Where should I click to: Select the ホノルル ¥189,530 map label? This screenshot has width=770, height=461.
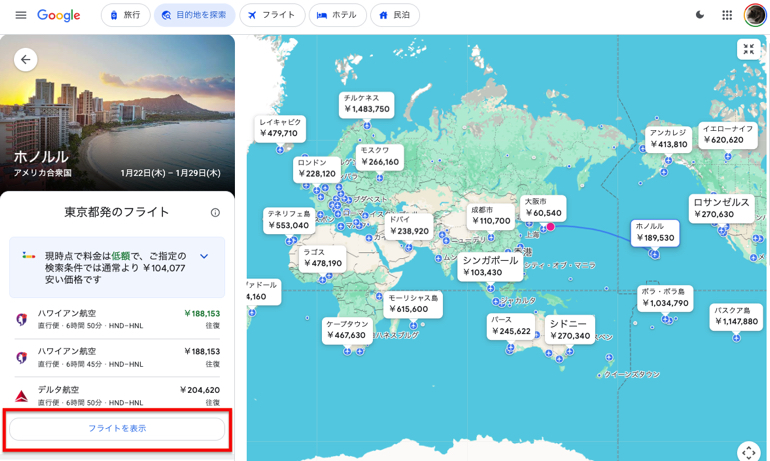(655, 233)
